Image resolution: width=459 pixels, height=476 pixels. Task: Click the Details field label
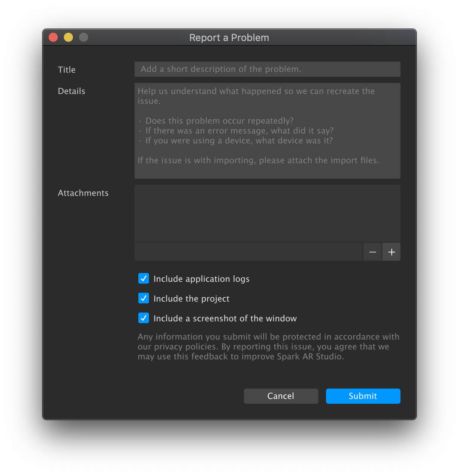(x=71, y=91)
